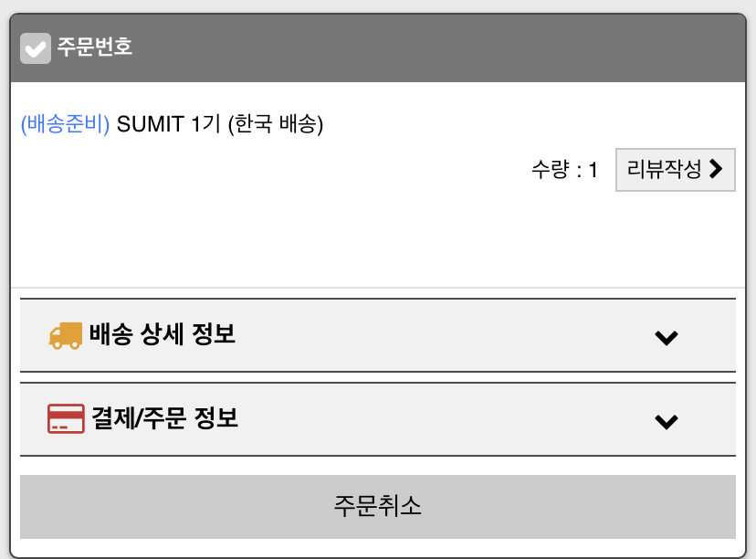Cancel the order with 주문취소
The height and width of the screenshot is (559, 756).
pyautogui.click(x=378, y=507)
